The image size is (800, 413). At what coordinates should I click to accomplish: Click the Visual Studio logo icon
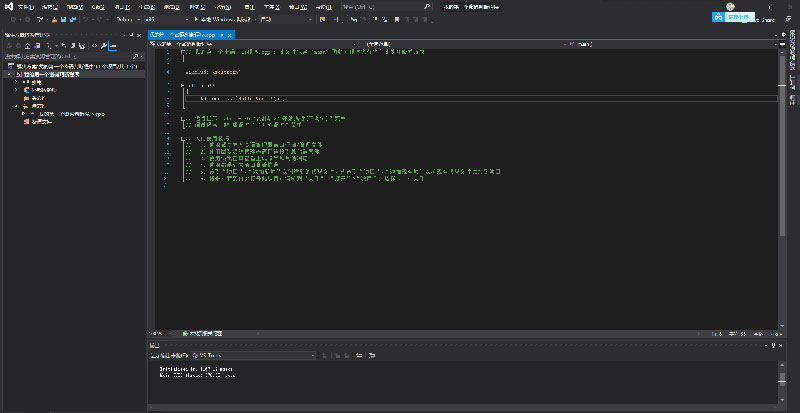point(7,6)
